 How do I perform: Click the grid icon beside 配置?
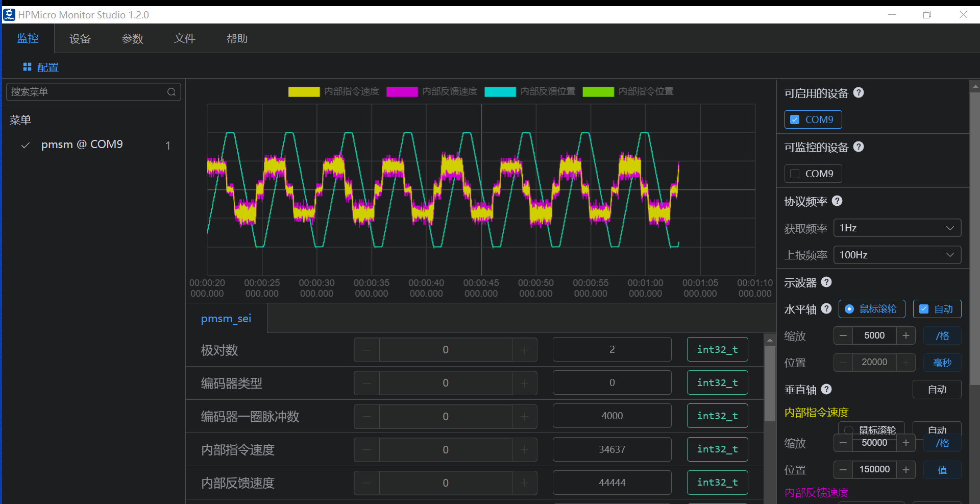tap(28, 67)
